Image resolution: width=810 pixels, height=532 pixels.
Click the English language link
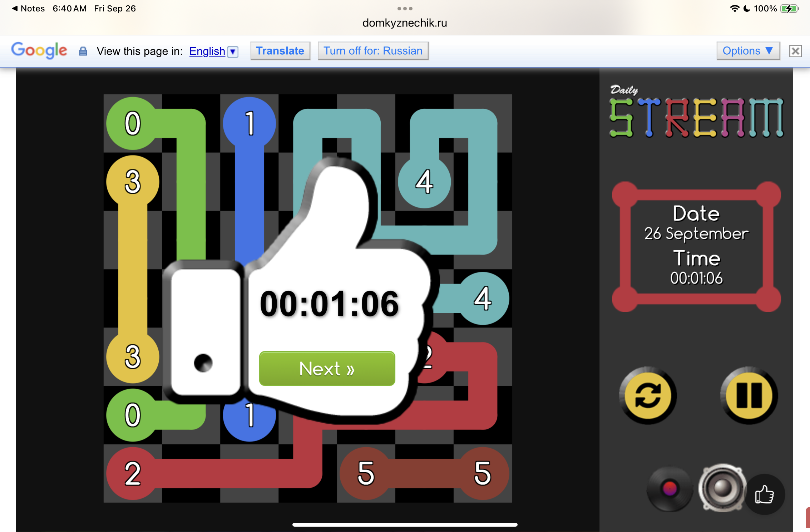coord(207,51)
